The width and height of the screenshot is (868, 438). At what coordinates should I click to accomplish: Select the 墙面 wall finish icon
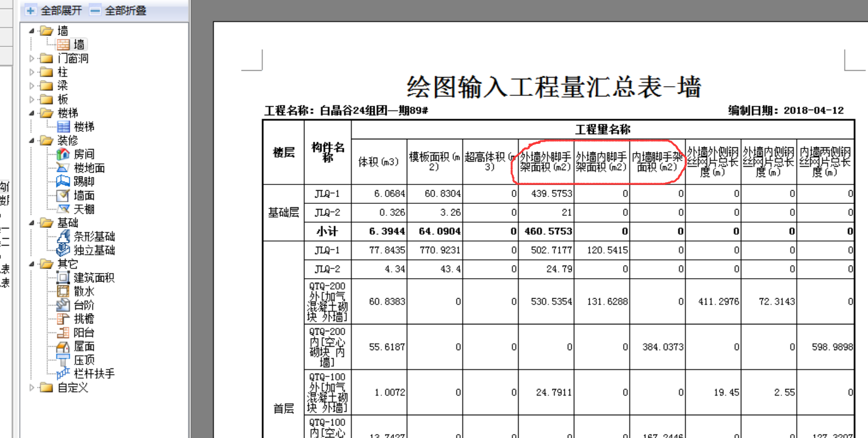(63, 195)
